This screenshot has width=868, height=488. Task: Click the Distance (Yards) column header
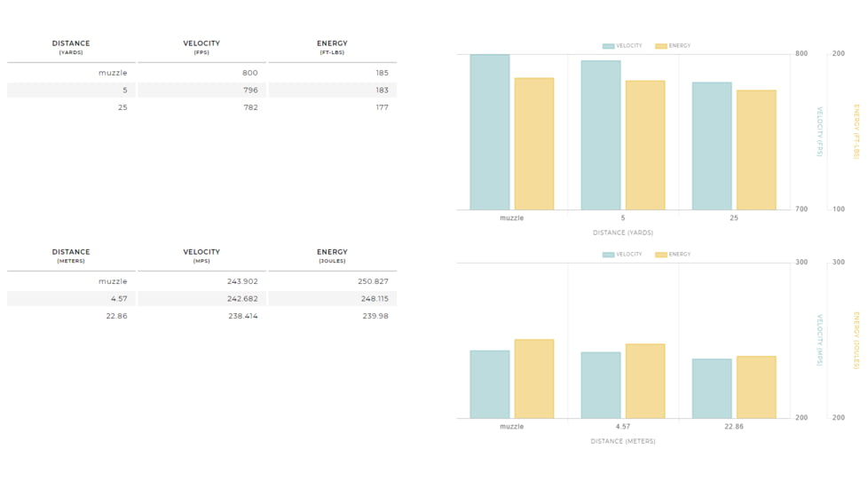coord(71,47)
